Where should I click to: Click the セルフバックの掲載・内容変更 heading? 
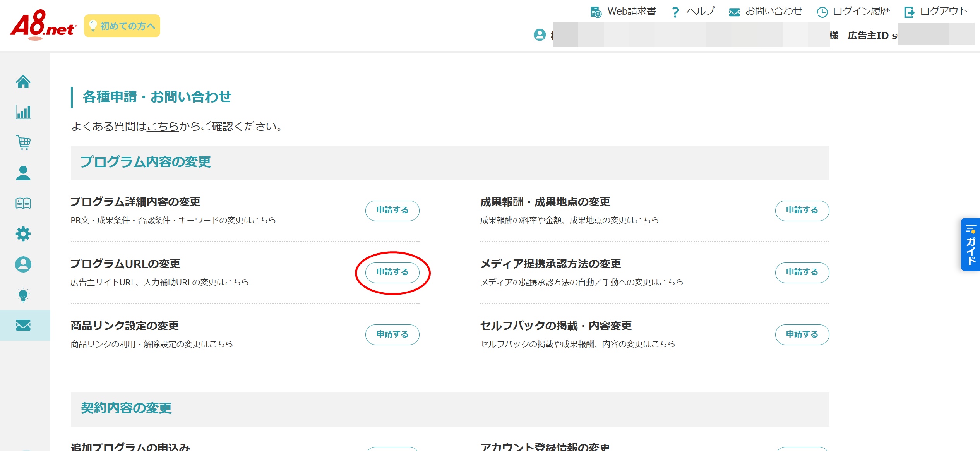pos(556,326)
